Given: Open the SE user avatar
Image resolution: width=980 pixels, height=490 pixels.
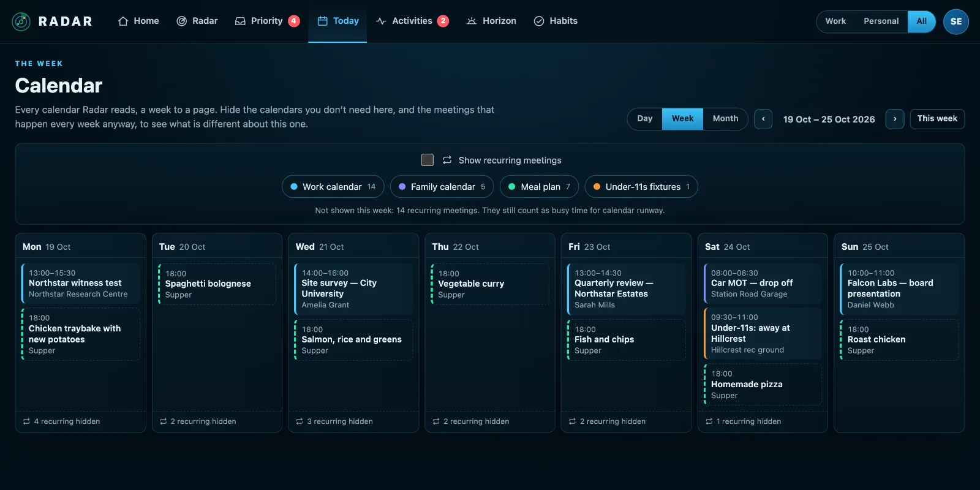Looking at the screenshot, I should 956,21.
